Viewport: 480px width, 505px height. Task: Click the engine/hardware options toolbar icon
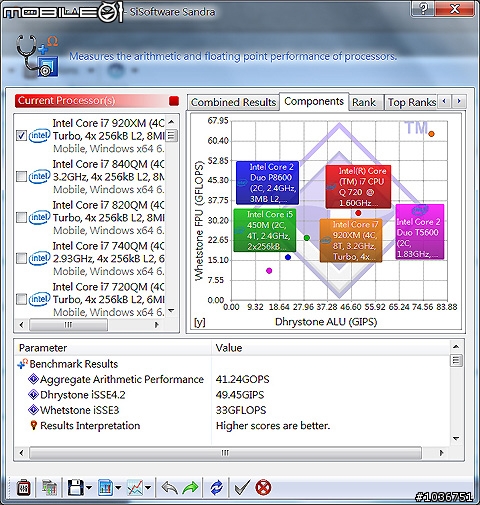(x=24, y=488)
